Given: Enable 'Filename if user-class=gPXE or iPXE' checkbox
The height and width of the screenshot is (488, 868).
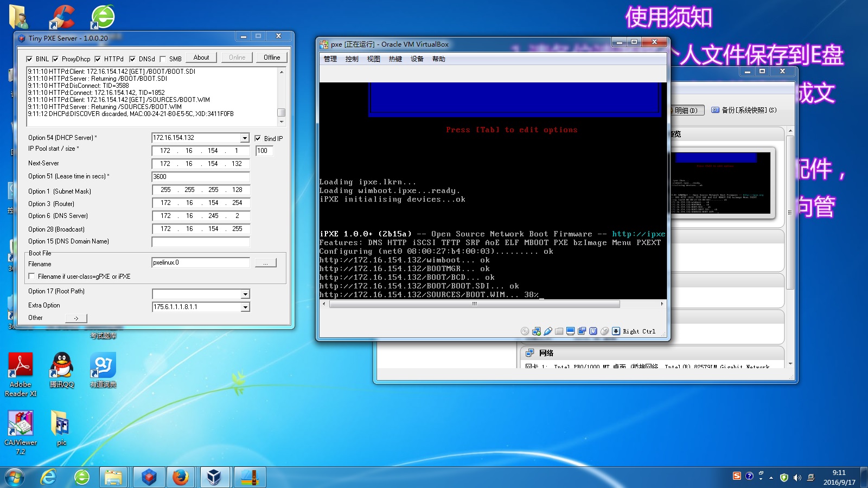Looking at the screenshot, I should click(31, 277).
